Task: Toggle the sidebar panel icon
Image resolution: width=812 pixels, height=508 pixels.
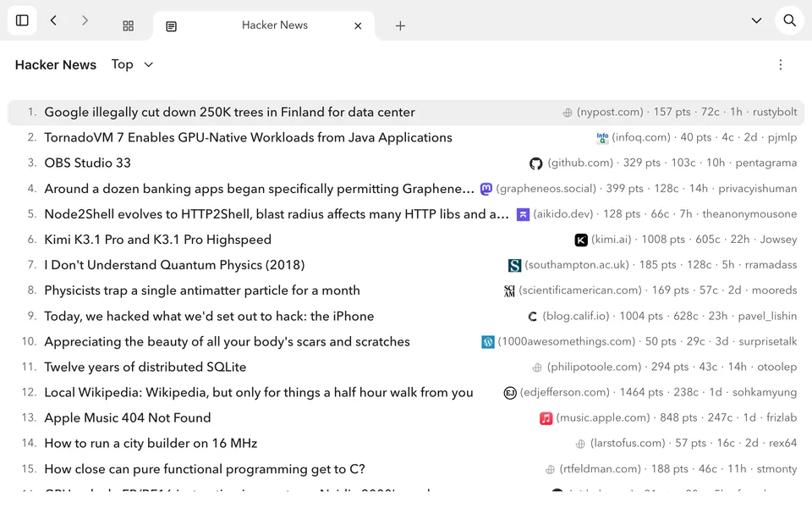Action: pyautogui.click(x=22, y=20)
